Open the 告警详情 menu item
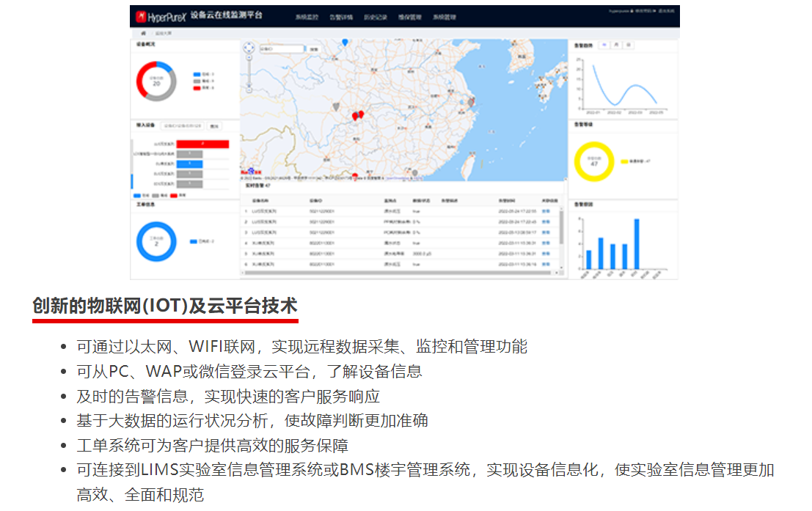This screenshot has width=812, height=511. click(x=341, y=16)
